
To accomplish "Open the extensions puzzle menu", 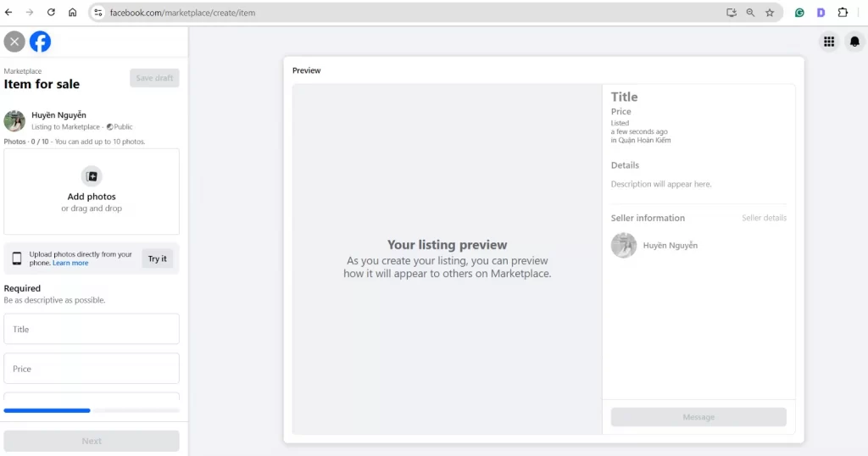I will click(x=843, y=13).
